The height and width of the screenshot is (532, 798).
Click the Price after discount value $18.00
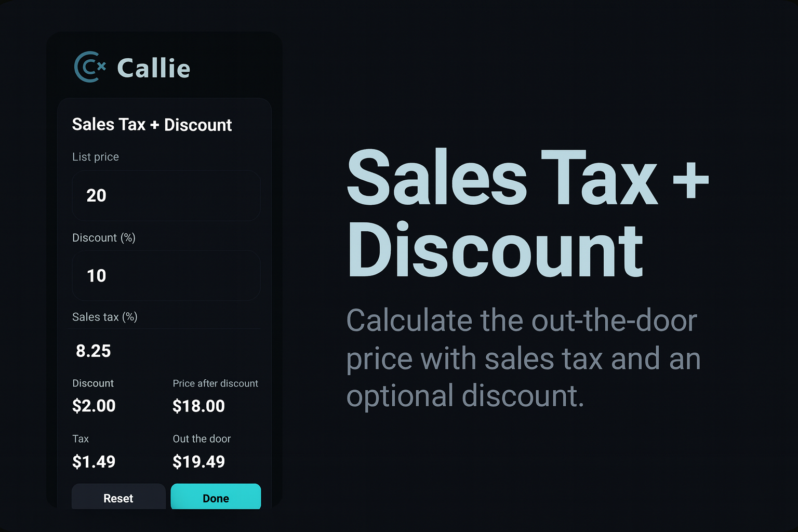pos(198,406)
